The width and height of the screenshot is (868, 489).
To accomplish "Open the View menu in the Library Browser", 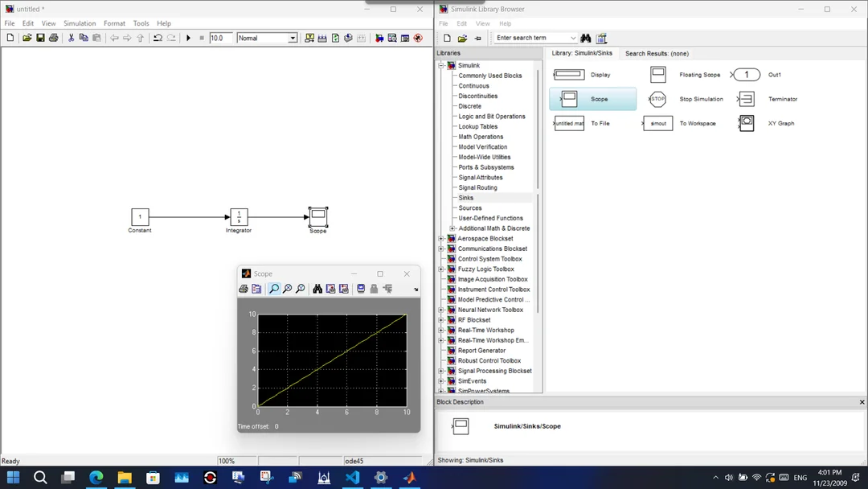I will 483,23.
